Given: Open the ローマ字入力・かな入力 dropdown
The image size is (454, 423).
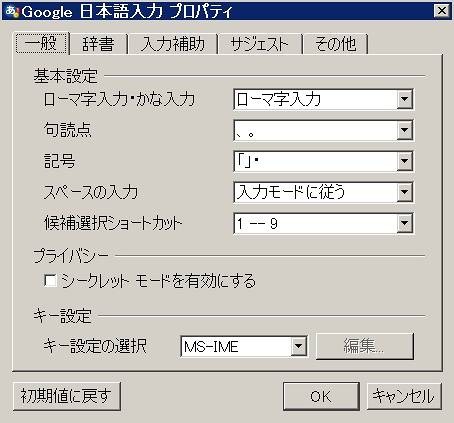Looking at the screenshot, I should tap(323, 99).
